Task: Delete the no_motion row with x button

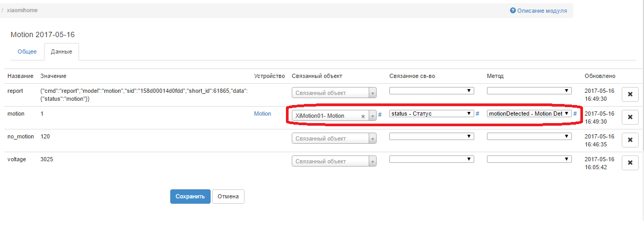Action: [x=630, y=140]
